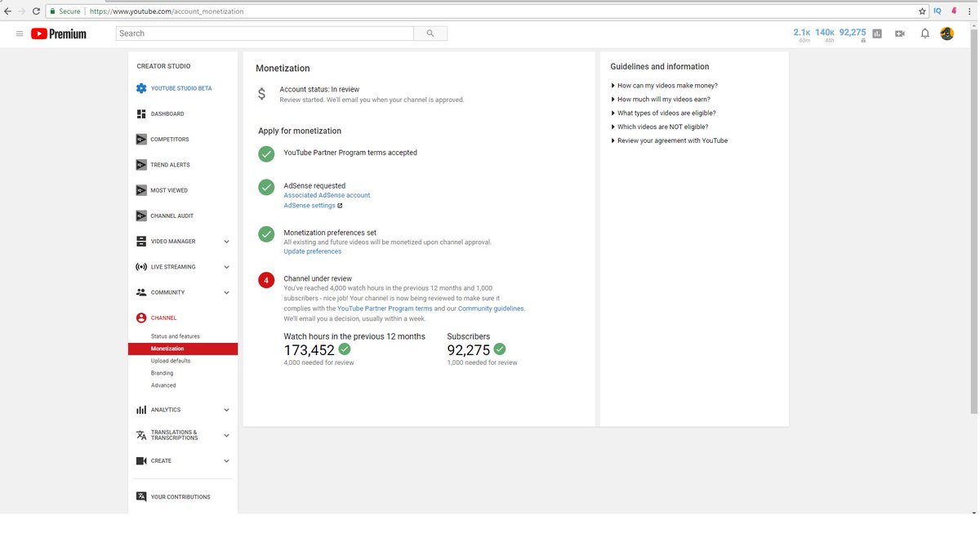Image resolution: width=980 pixels, height=551 pixels.
Task: Expand the Video Manager chevron
Action: (226, 242)
